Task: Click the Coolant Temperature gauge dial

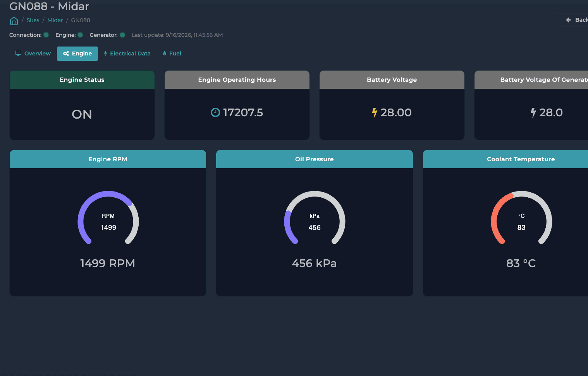Action: pyautogui.click(x=521, y=218)
